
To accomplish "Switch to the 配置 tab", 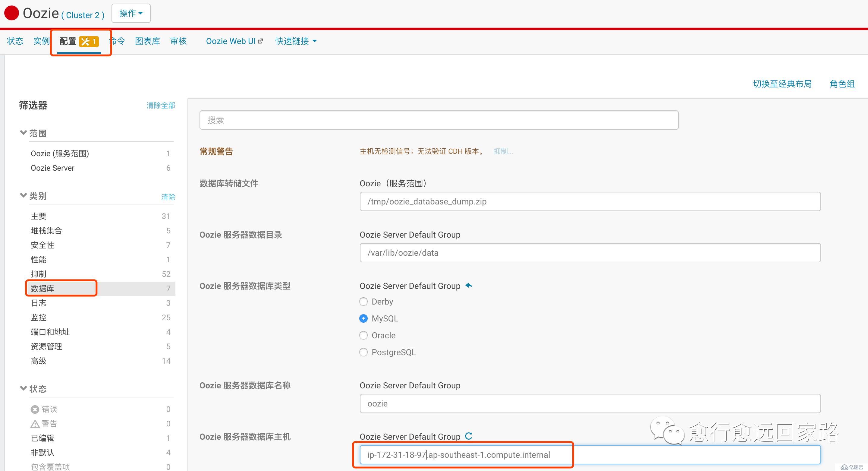I will point(79,42).
